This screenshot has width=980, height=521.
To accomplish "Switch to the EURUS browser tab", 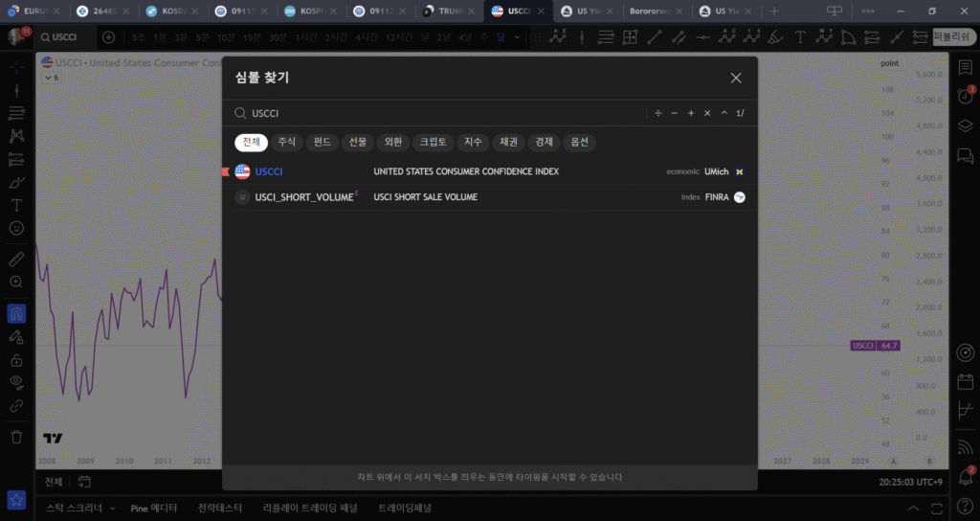I will pos(34,11).
